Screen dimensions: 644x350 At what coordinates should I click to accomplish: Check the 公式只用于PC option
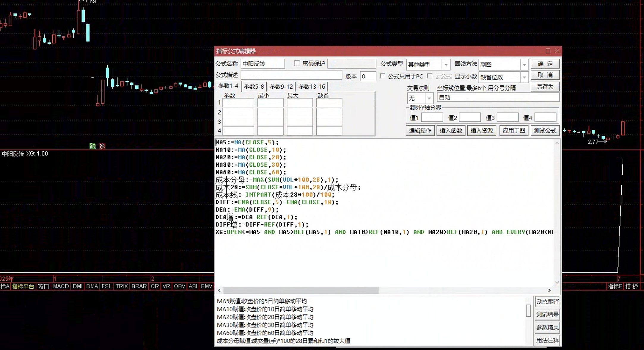click(382, 76)
